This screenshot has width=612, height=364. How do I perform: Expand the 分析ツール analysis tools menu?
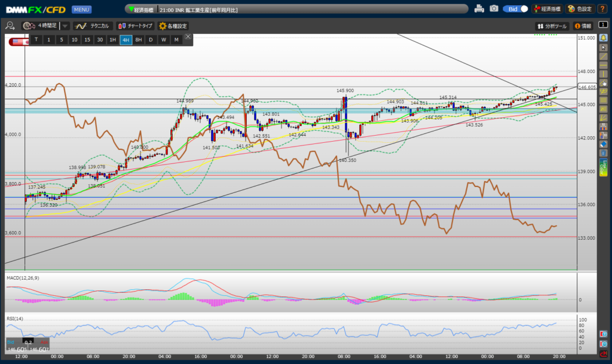tap(552, 26)
